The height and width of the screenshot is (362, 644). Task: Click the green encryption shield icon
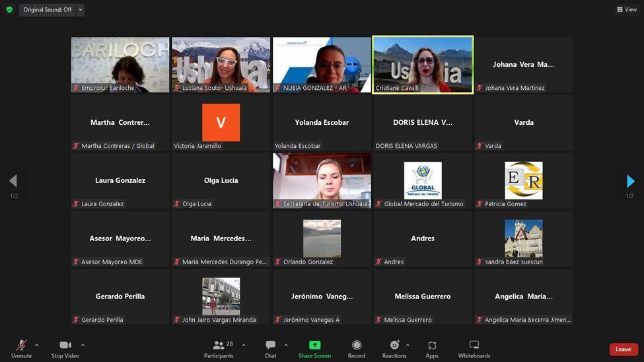pos(9,10)
